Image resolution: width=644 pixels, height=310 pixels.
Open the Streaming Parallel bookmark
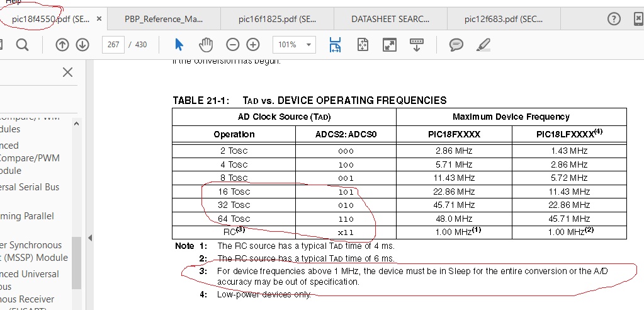(x=26, y=216)
